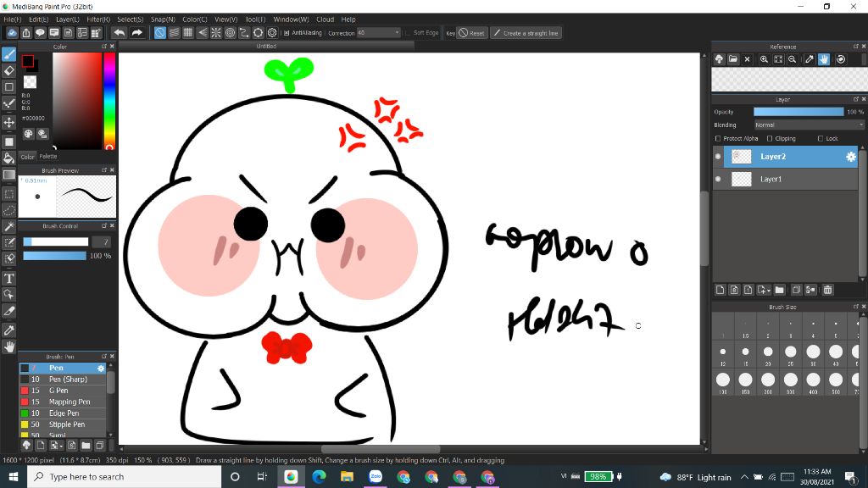The height and width of the screenshot is (488, 868).
Task: Enable parallel lines snap
Action: pyautogui.click(x=174, y=33)
